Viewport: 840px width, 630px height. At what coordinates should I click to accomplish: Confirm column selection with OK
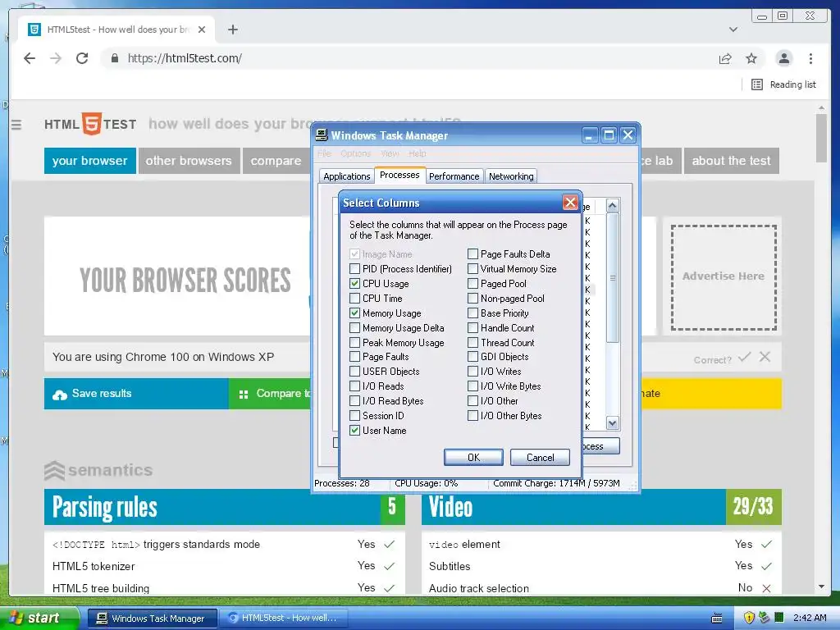pyautogui.click(x=473, y=458)
